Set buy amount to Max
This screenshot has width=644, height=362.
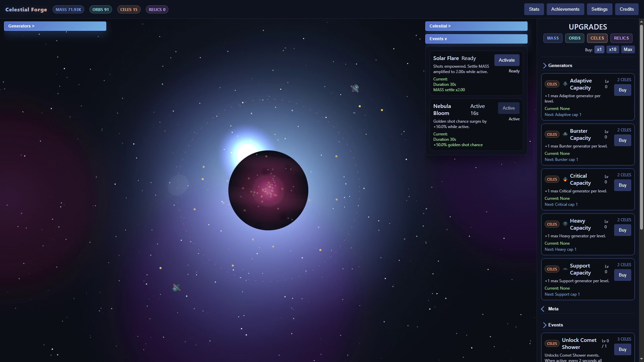[628, 50]
